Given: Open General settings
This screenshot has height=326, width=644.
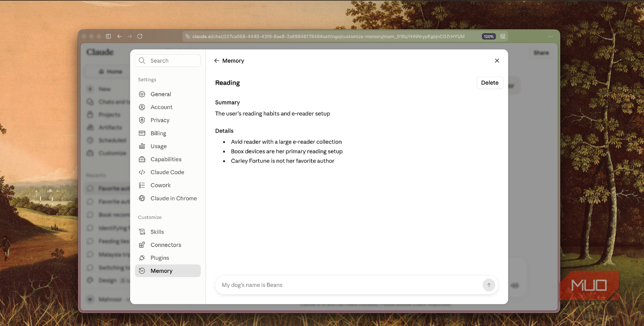Looking at the screenshot, I should pyautogui.click(x=168, y=94).
